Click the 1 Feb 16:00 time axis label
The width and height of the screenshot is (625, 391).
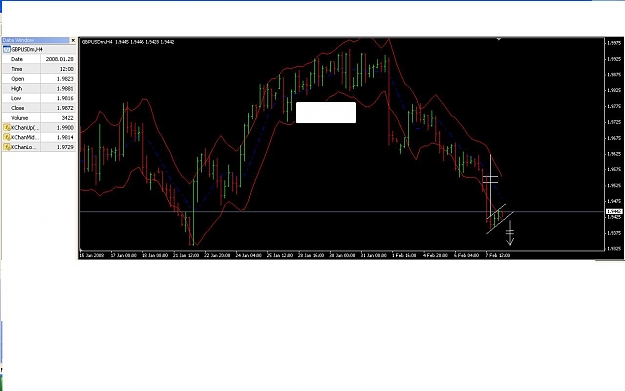pos(404,255)
